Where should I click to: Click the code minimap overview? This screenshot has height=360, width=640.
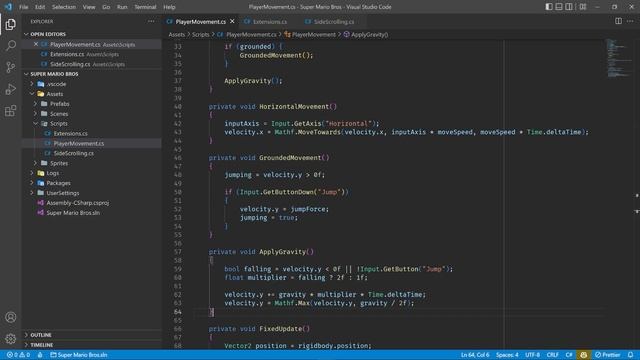(618, 58)
